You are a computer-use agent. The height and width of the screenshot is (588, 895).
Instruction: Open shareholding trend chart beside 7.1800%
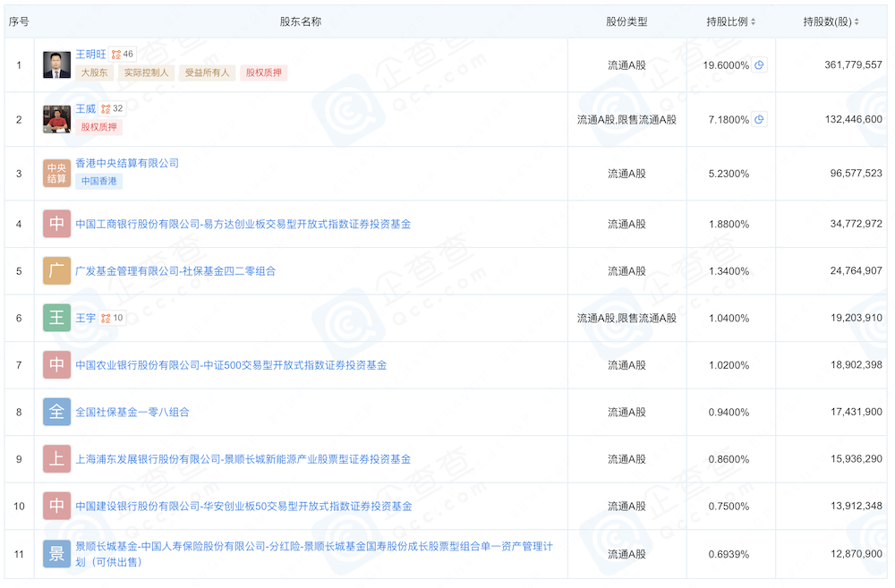tap(759, 119)
